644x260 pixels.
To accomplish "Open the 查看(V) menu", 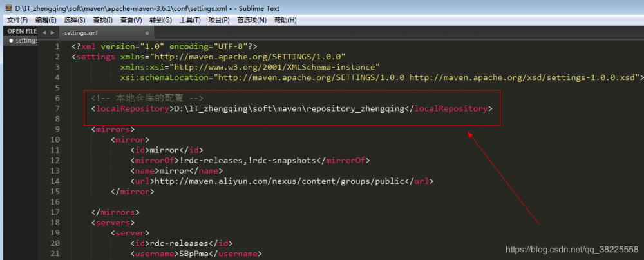I will click(x=131, y=20).
